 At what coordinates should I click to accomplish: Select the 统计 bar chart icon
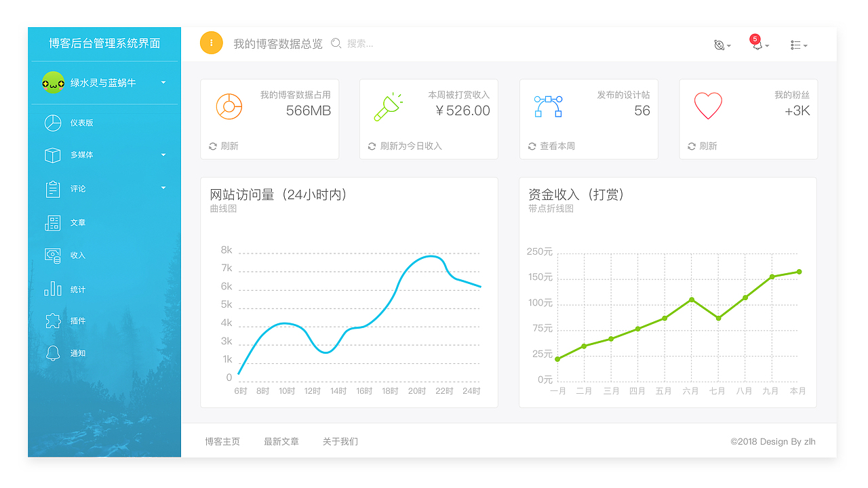point(52,288)
